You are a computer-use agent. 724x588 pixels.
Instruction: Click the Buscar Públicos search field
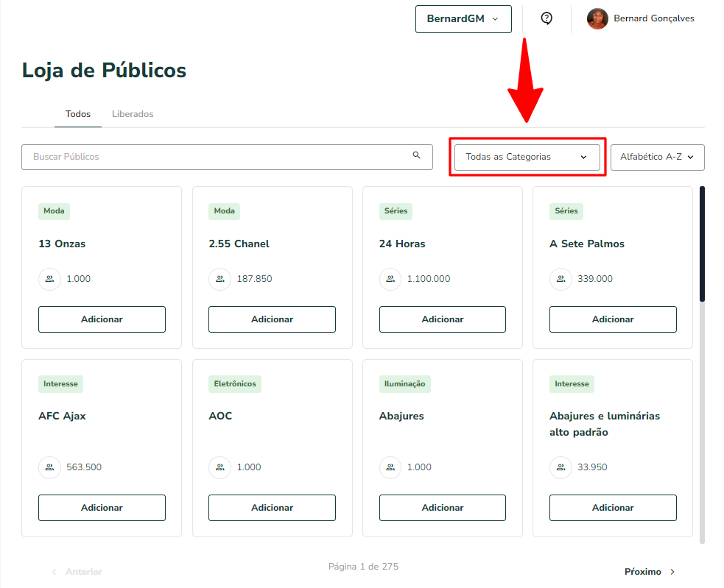click(227, 157)
